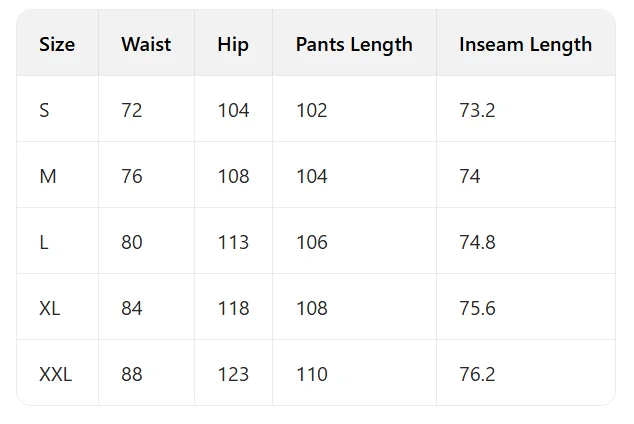Click hip value 123
The image size is (634, 424).
click(x=233, y=374)
